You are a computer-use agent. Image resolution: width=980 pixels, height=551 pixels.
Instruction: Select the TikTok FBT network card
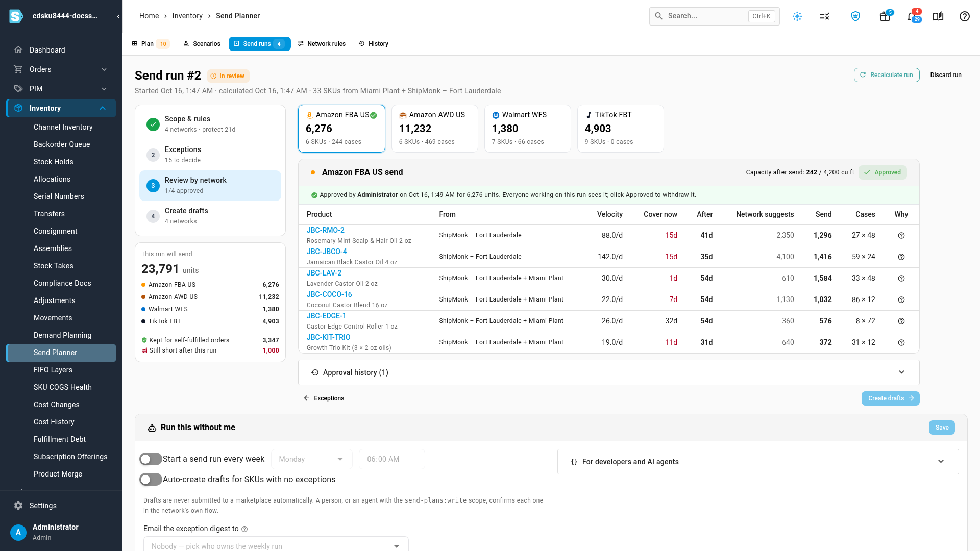(x=620, y=129)
